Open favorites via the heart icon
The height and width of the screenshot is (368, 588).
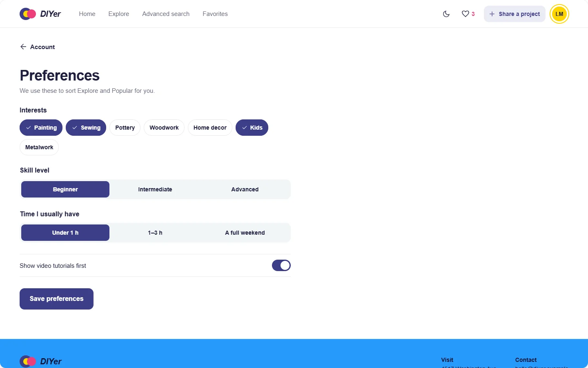pos(468,14)
